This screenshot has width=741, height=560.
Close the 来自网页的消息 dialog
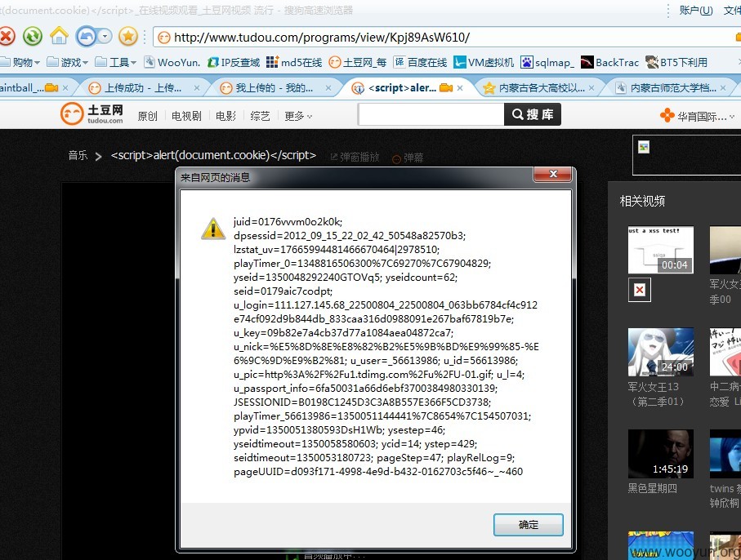coord(553,174)
